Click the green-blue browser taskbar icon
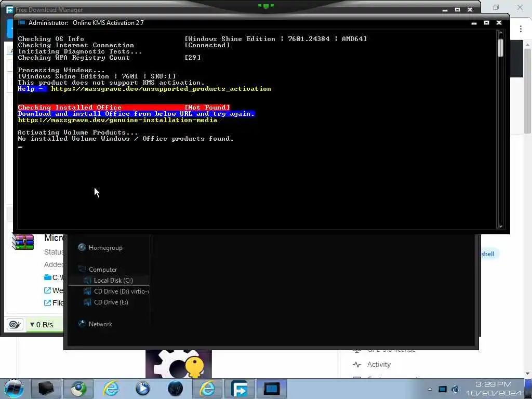The image size is (532, 399). 79,389
